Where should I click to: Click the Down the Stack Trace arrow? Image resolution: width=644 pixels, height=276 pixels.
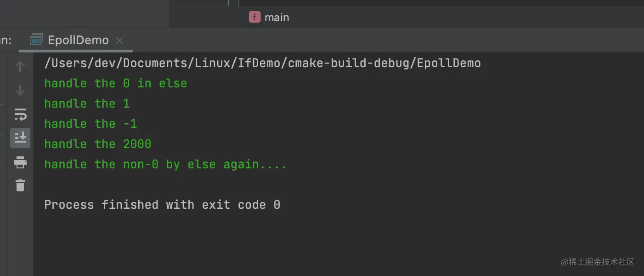click(20, 90)
